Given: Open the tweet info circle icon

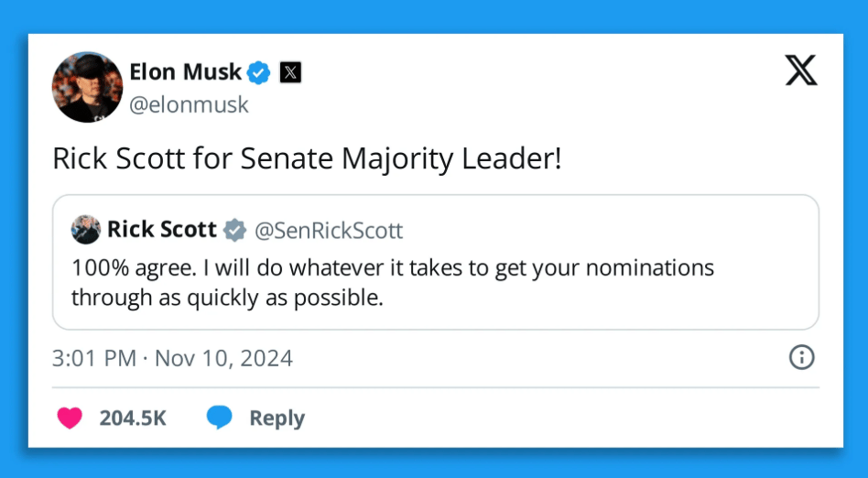Looking at the screenshot, I should coord(801,357).
